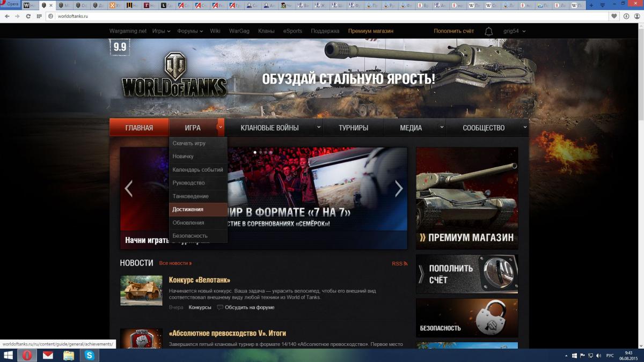Open the ГЛАВНАЯ main tab
The height and width of the screenshot is (362, 644).
pyautogui.click(x=139, y=128)
